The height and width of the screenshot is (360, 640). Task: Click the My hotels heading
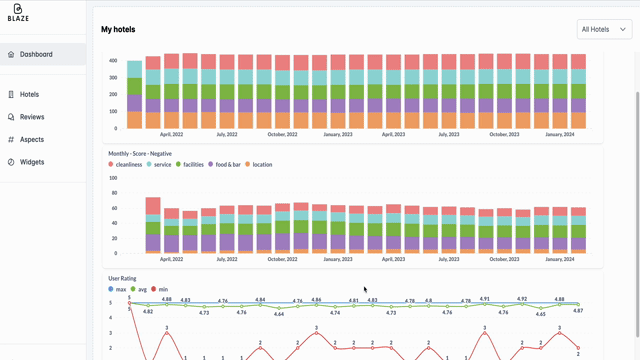pos(118,29)
